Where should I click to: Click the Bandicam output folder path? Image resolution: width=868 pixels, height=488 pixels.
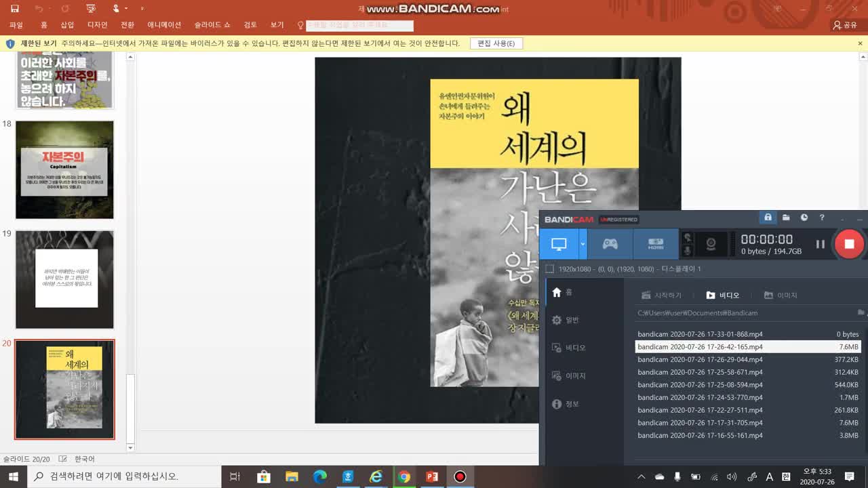point(698,313)
